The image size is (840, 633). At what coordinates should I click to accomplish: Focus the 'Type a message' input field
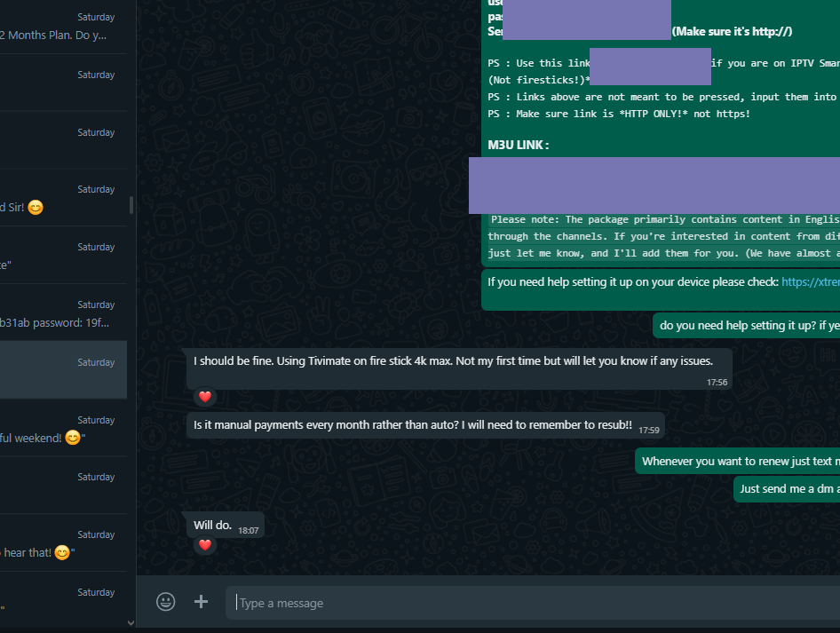click(x=533, y=603)
